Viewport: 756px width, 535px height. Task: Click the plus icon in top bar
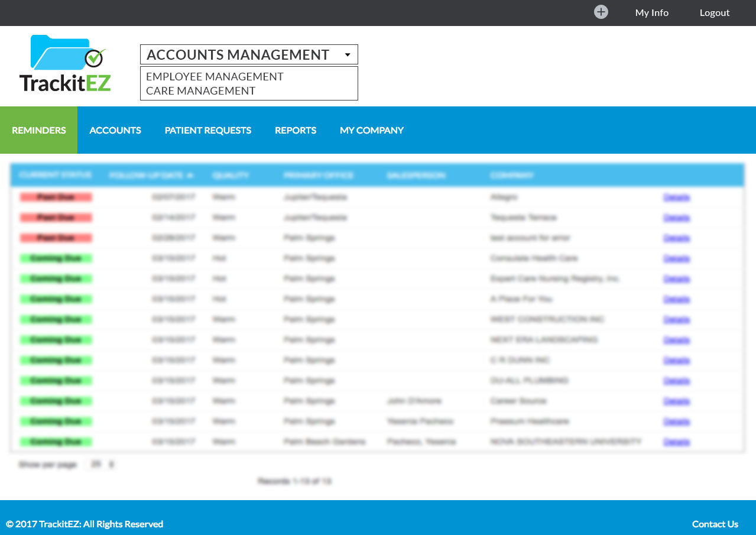(x=601, y=12)
